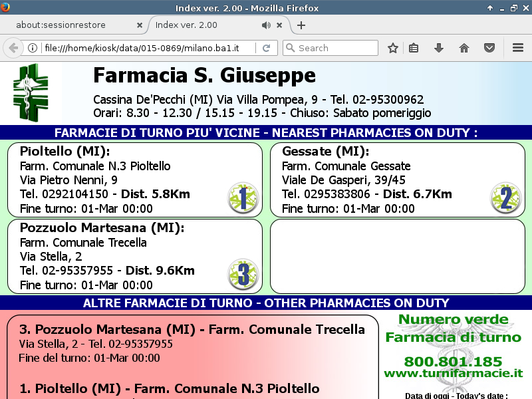This screenshot has height=399, width=532.
Task: Click the number 2 badge for Gessate
Action: (x=505, y=198)
